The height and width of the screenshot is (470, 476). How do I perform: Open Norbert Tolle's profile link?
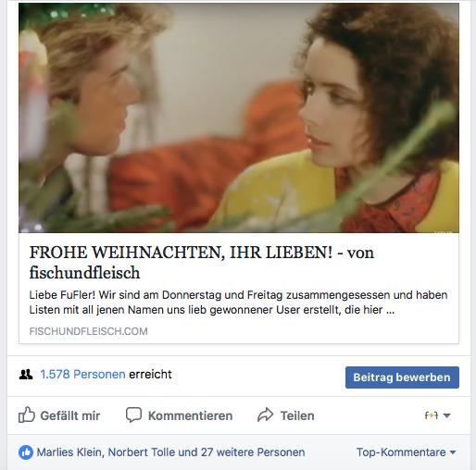click(142, 452)
